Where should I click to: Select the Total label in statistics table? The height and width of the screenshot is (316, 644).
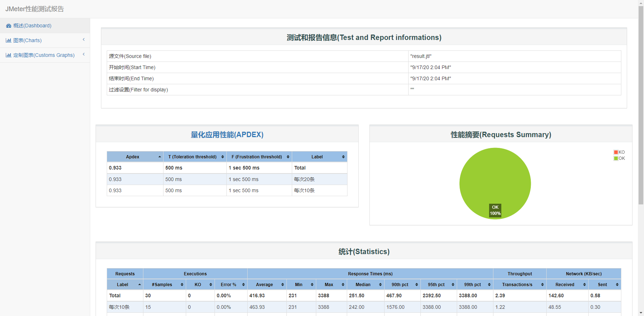(x=115, y=295)
